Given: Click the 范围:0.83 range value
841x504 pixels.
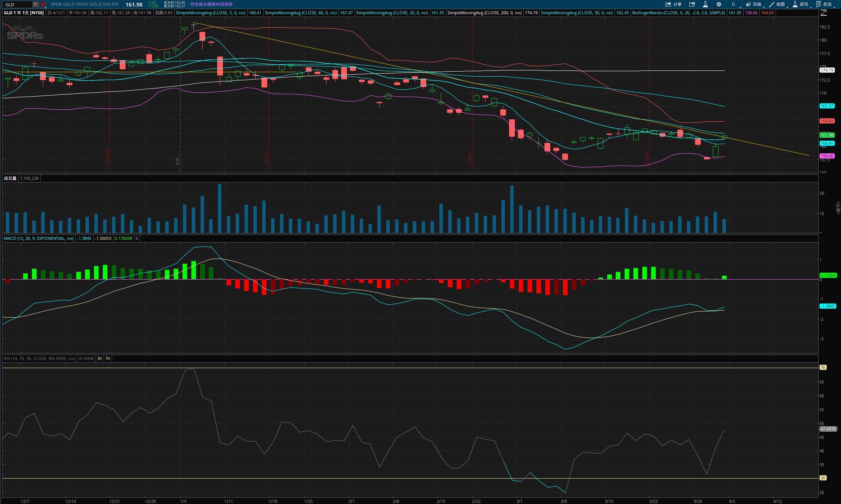Looking at the screenshot, I should point(164,13).
